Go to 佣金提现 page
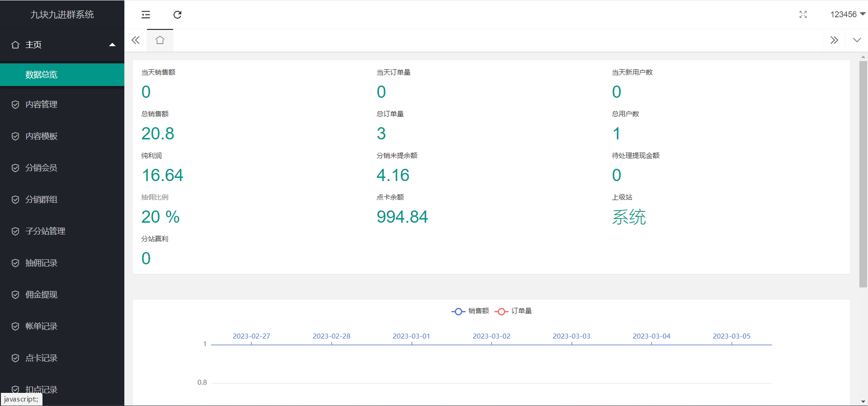Image resolution: width=868 pixels, height=406 pixels. point(42,295)
